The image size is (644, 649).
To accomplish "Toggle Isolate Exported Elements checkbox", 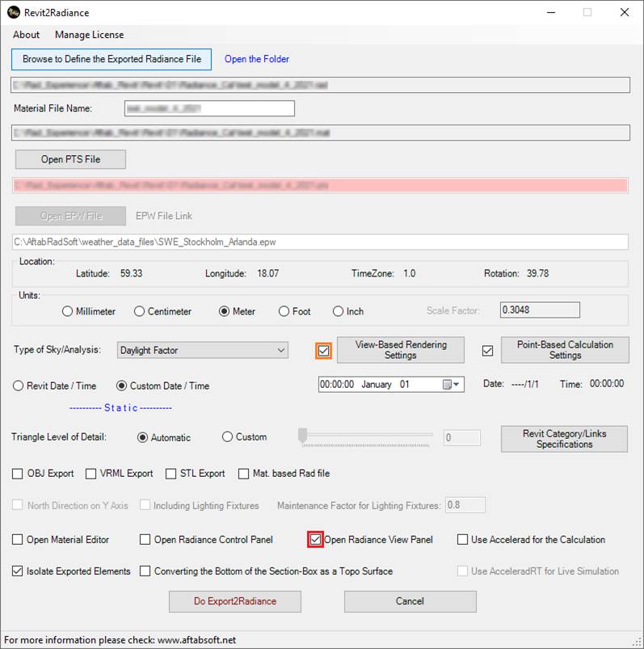I will coord(18,571).
